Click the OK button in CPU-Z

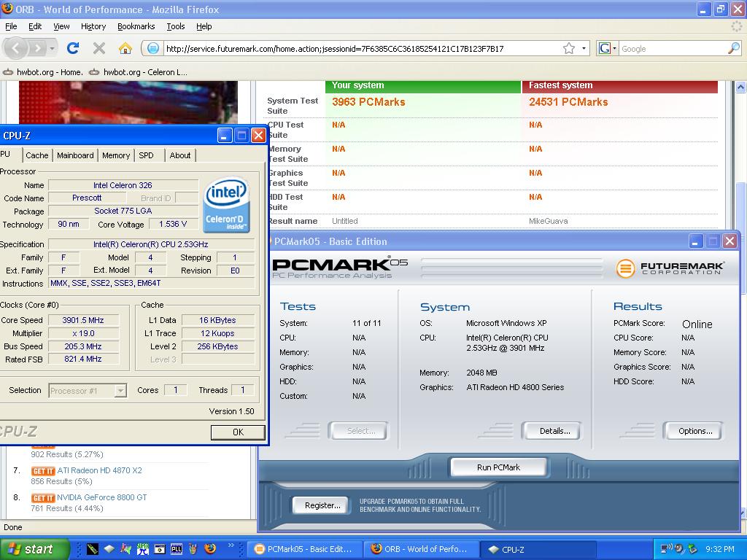[238, 432]
